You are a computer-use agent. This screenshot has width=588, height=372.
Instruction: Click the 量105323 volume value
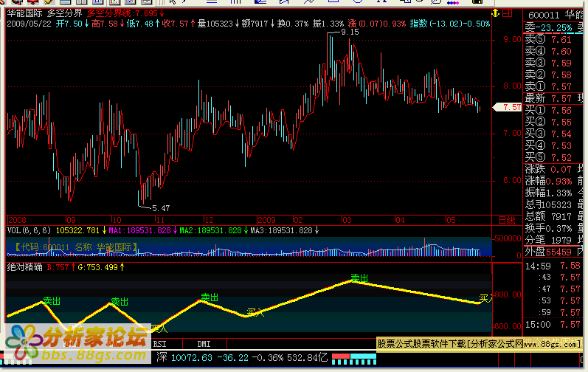[x=218, y=24]
